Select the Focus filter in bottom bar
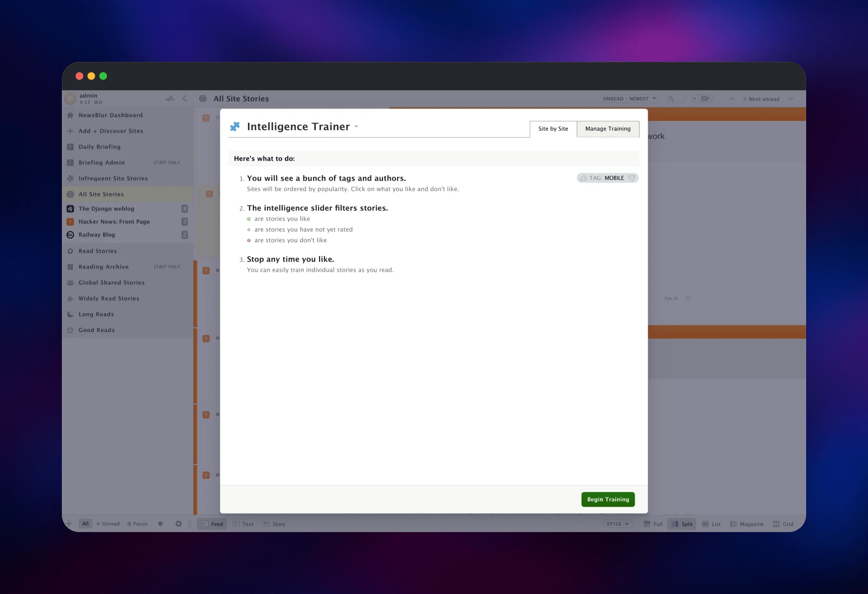 click(x=137, y=523)
